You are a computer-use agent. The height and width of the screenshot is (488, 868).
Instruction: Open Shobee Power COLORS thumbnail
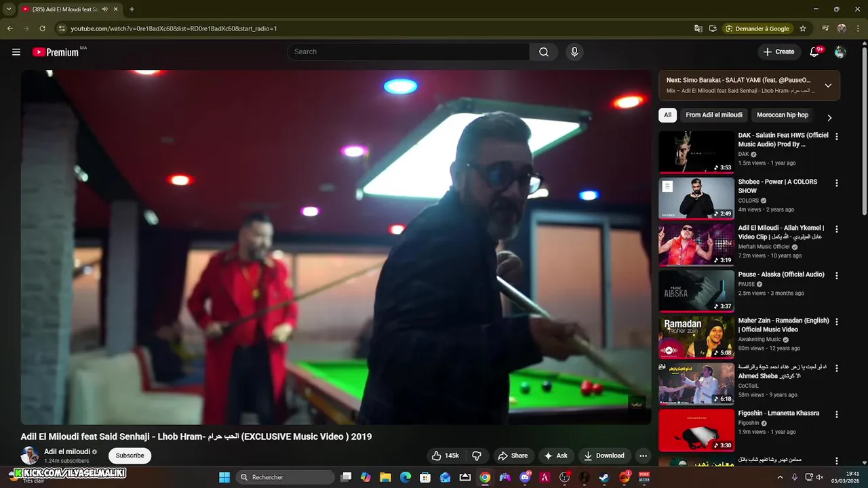click(696, 199)
